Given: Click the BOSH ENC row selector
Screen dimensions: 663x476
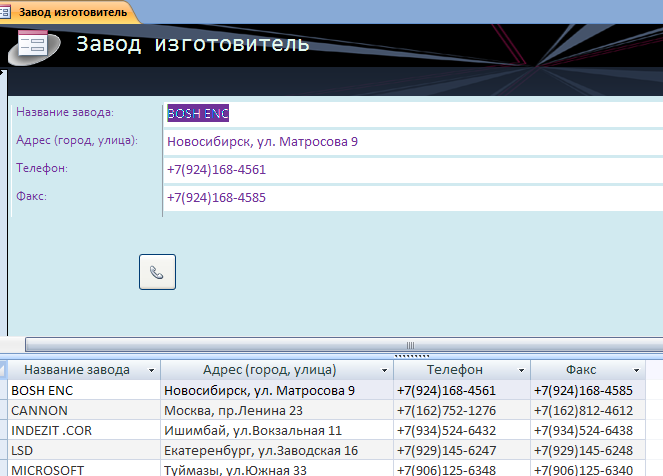Looking at the screenshot, I should (3, 390).
